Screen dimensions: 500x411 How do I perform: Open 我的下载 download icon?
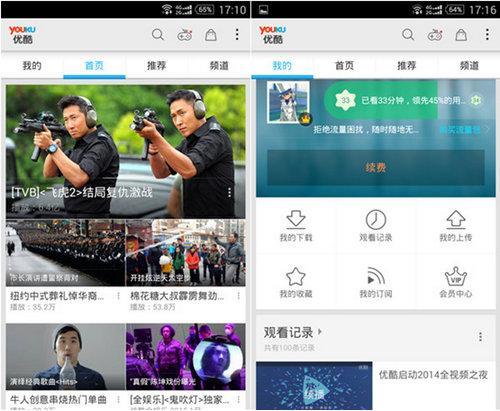point(296,219)
